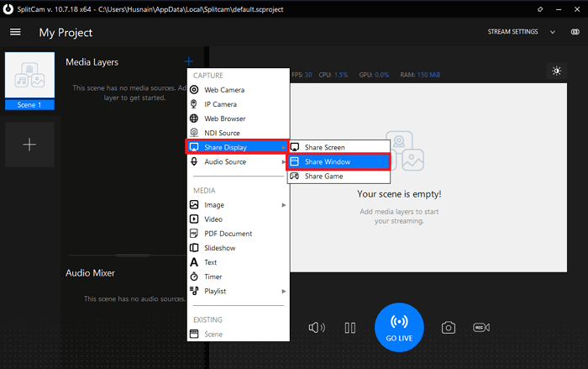Click the Audio Mixer heading
Viewport: 588px width, 369px height.
pyautogui.click(x=90, y=273)
